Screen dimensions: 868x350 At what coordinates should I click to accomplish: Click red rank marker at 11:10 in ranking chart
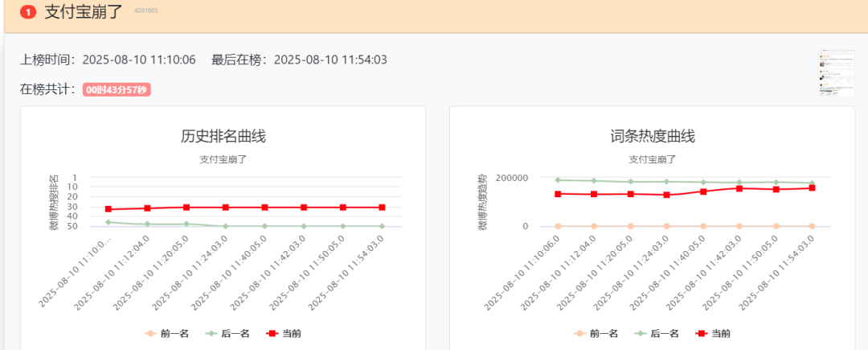click(108, 209)
